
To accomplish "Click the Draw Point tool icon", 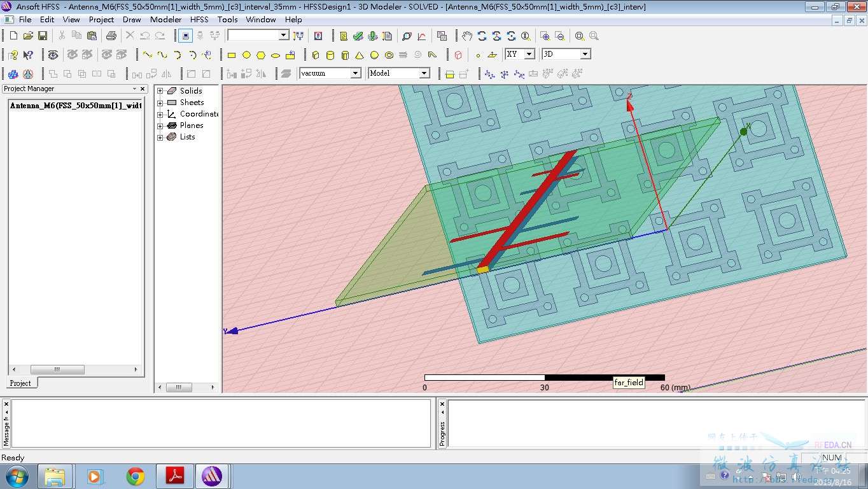I will coord(478,55).
